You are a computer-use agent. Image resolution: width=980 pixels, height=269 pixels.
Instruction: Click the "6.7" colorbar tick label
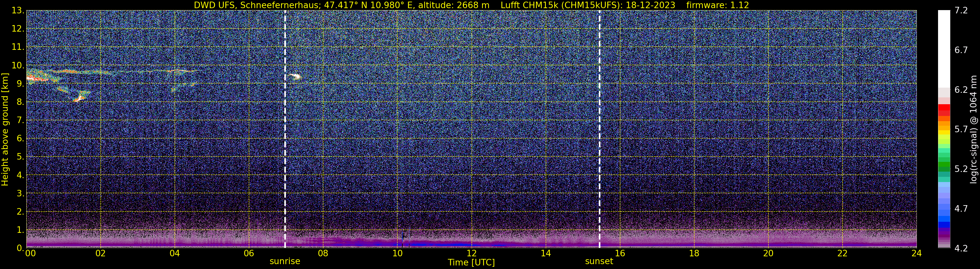point(961,50)
